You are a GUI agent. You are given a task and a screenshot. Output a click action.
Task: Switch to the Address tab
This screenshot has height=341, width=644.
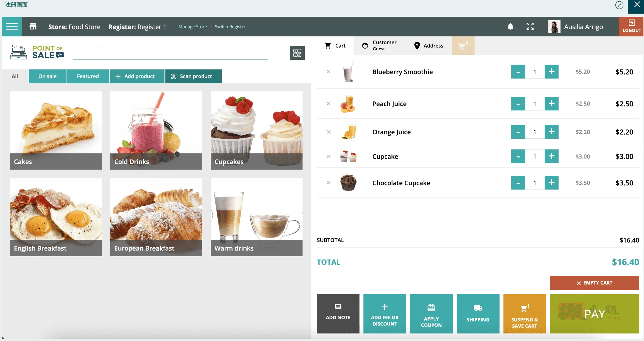(x=429, y=46)
